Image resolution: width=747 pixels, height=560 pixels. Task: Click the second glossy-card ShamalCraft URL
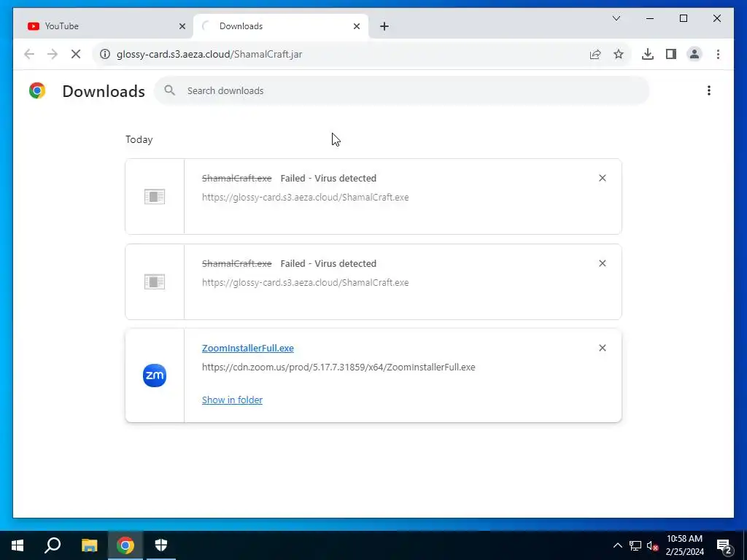(x=306, y=282)
